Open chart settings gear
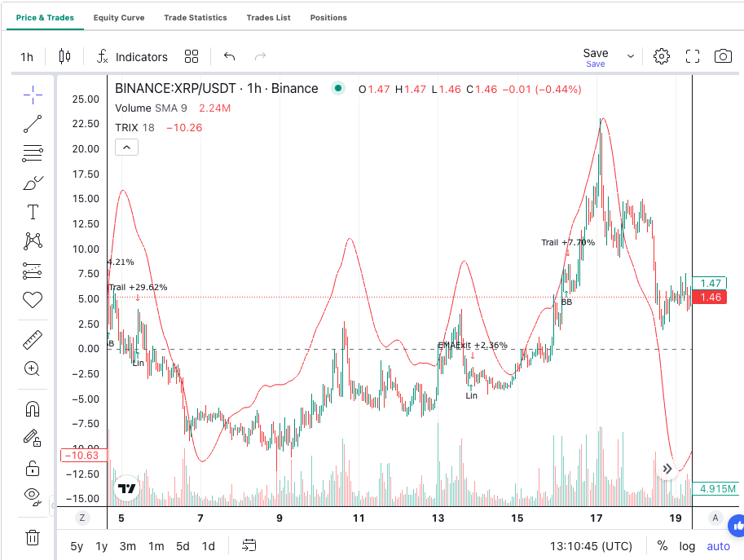Viewport: 744px width, 560px height. (x=662, y=56)
